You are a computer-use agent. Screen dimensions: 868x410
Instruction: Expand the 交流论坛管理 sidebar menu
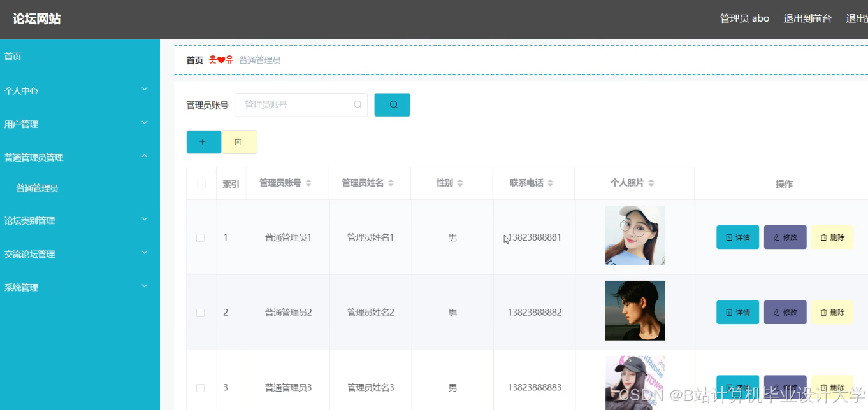pos(80,253)
